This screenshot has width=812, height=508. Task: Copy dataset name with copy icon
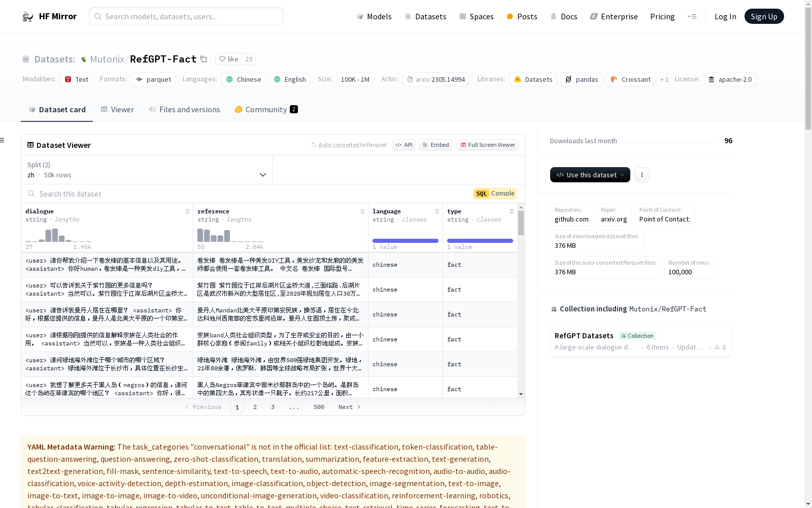(x=204, y=59)
